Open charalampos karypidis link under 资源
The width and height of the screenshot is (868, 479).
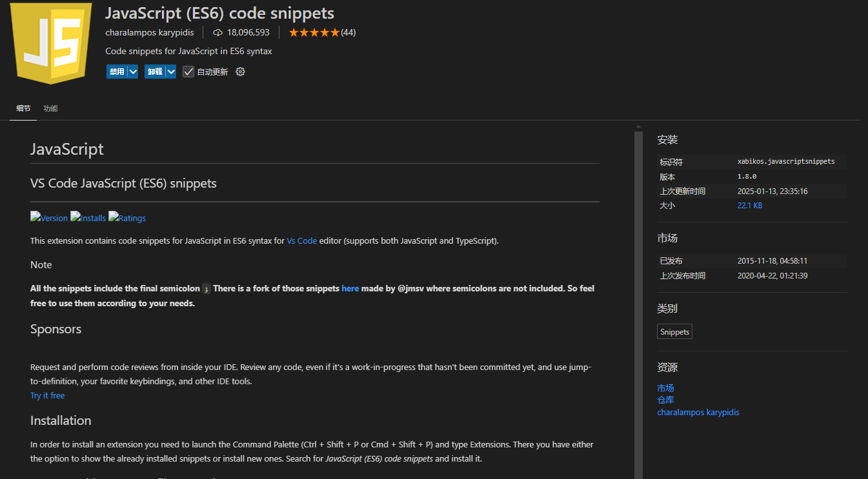click(698, 412)
